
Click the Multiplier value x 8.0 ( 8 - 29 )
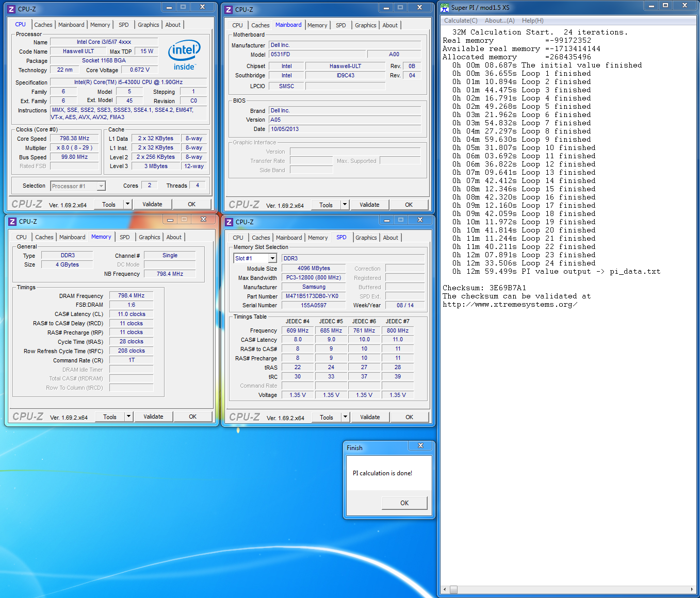[74, 147]
